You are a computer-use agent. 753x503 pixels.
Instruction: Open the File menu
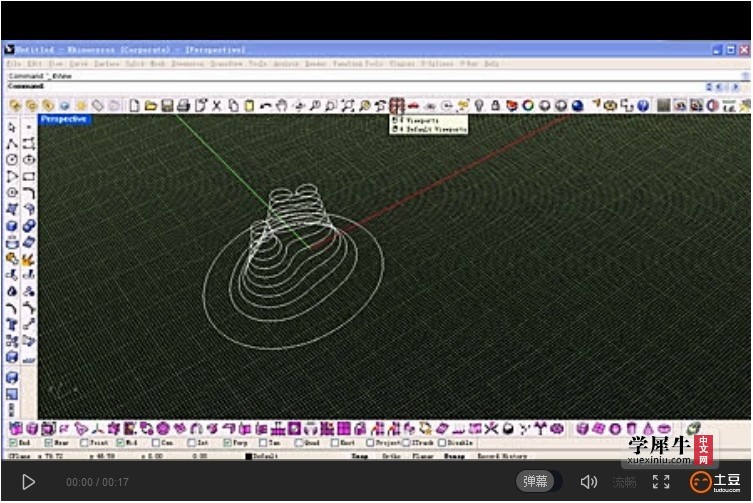click(x=13, y=63)
